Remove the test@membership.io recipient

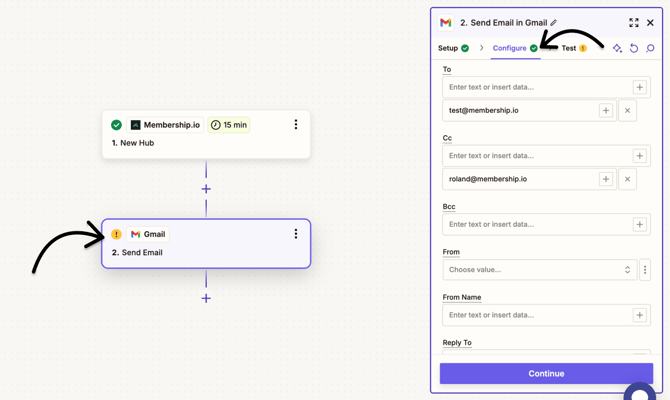click(627, 111)
